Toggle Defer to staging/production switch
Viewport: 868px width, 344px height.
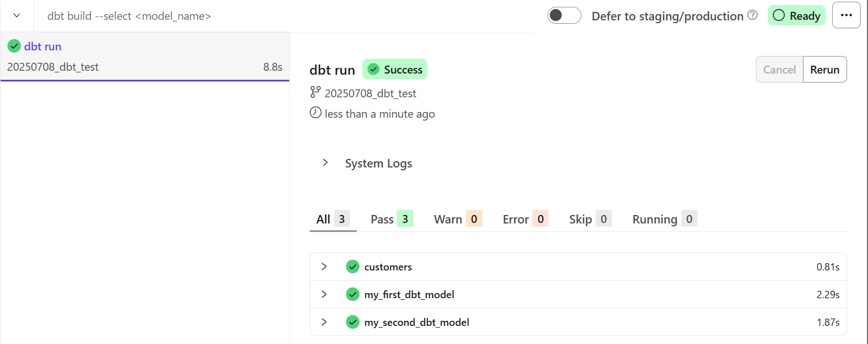point(565,15)
